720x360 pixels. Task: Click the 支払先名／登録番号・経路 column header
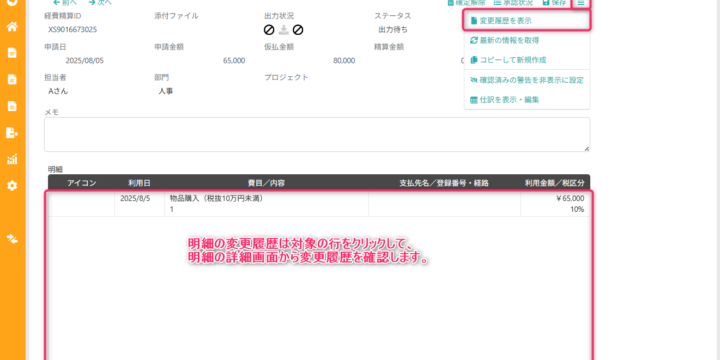pos(444,183)
